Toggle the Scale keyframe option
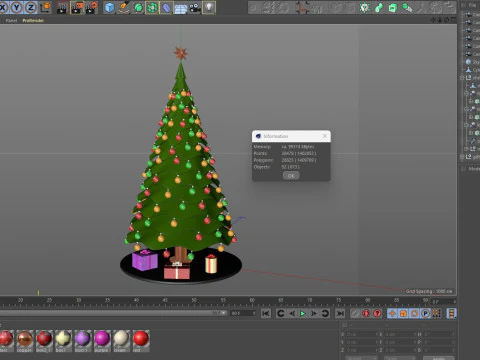 pyautogui.click(x=403, y=313)
